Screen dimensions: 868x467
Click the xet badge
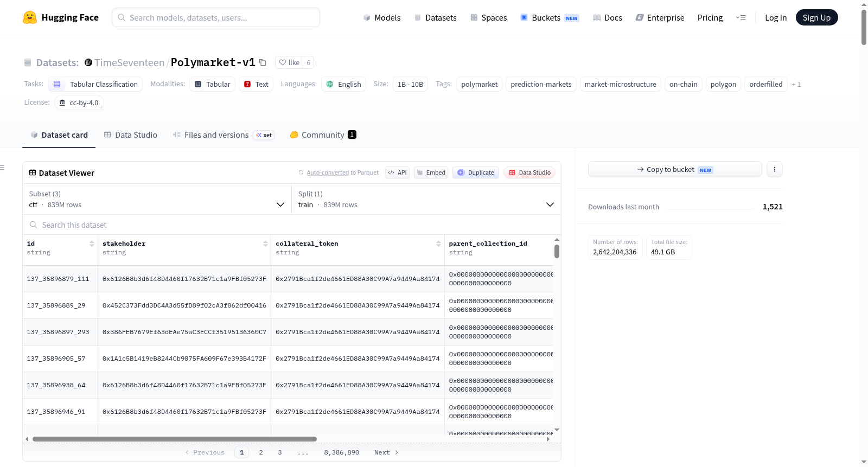[264, 135]
